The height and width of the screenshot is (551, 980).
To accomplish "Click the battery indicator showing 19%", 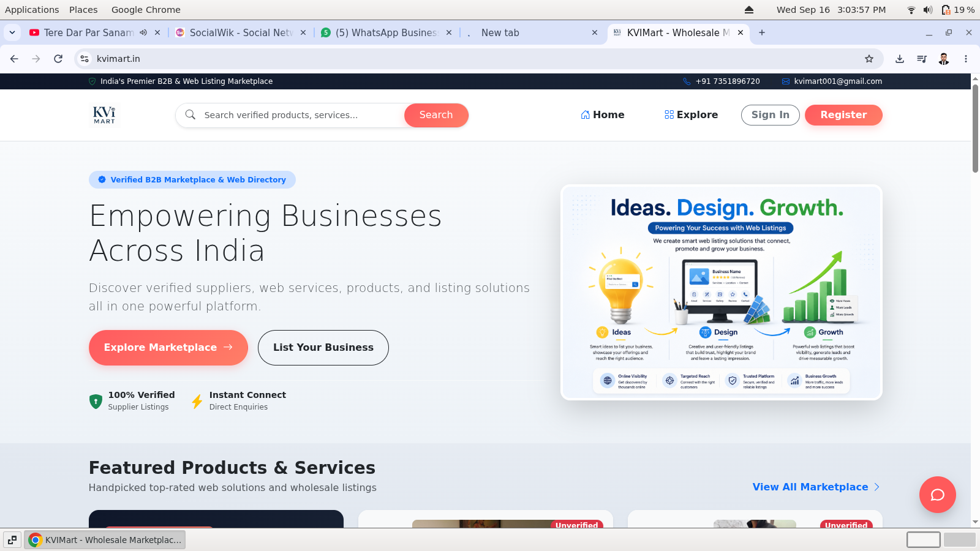I will click(958, 10).
